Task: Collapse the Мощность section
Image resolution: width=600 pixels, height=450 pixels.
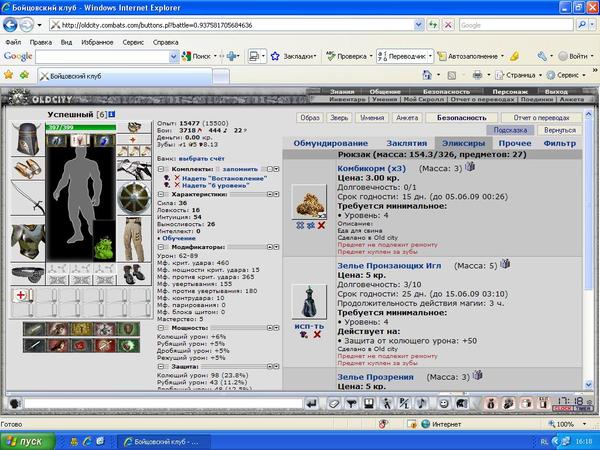Action: pos(161,328)
